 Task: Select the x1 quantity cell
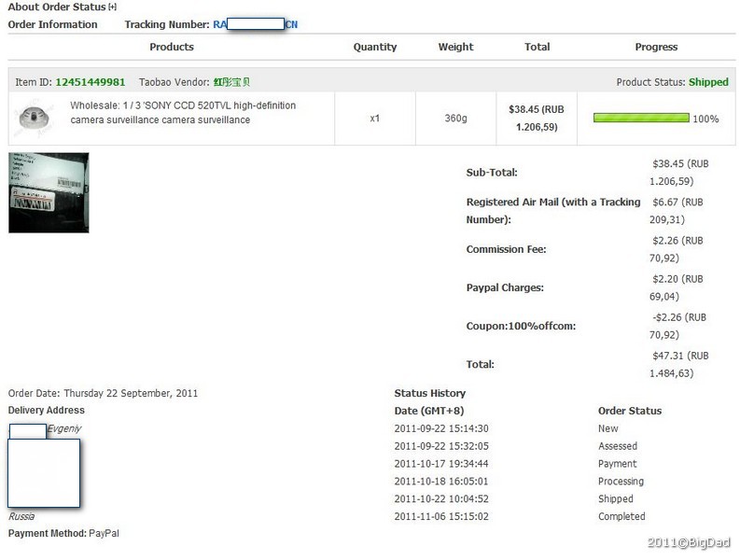375,118
